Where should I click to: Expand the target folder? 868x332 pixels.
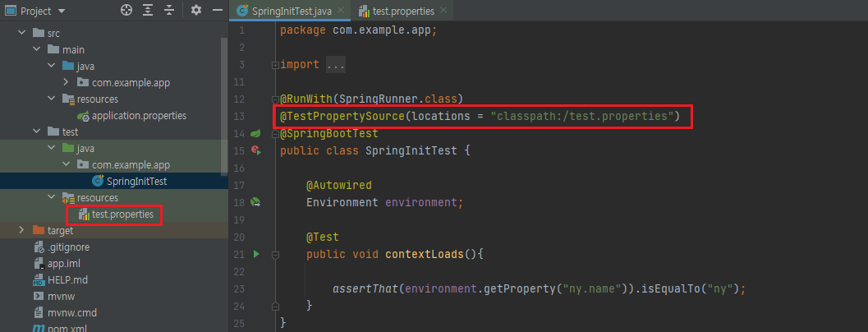click(21, 230)
